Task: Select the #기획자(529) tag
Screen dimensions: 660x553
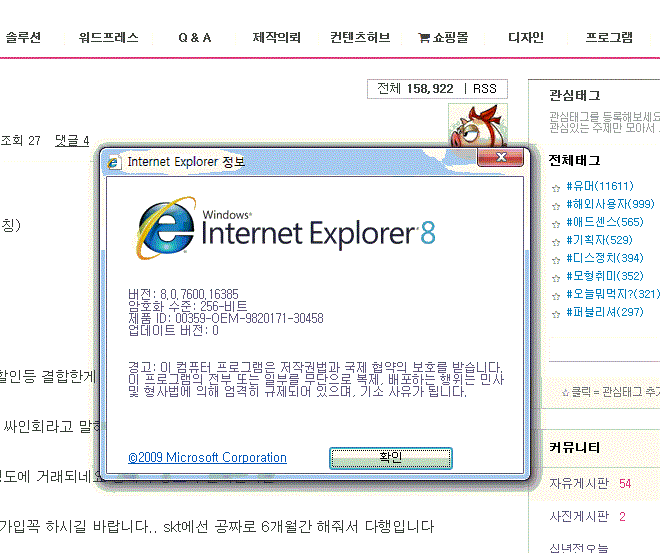Action: 599,240
